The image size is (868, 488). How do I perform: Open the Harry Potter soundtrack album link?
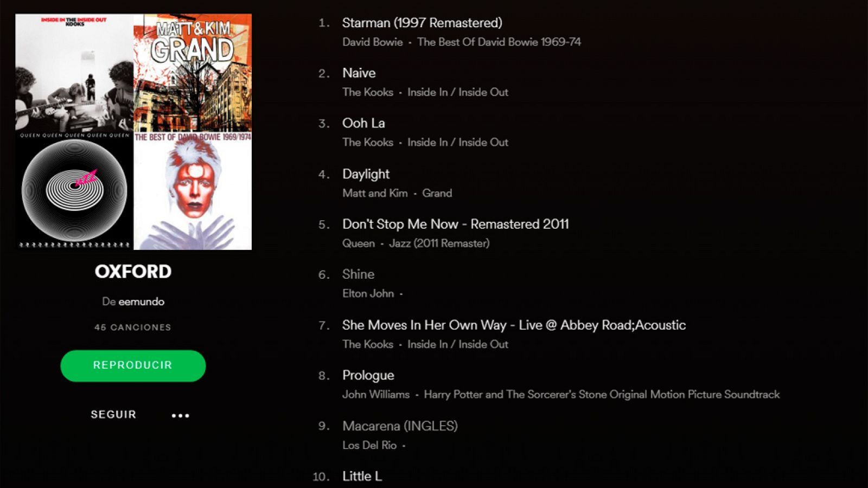(x=602, y=394)
